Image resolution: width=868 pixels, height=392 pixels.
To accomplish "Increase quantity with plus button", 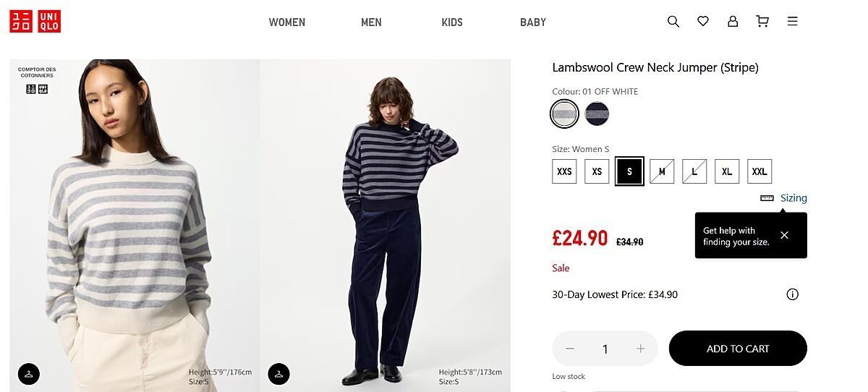I will (x=640, y=349).
